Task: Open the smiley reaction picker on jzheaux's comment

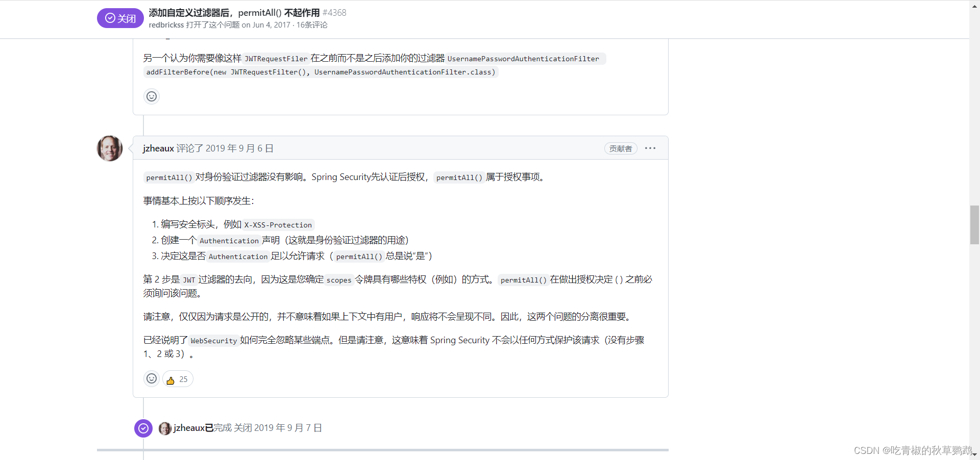Action: point(151,378)
